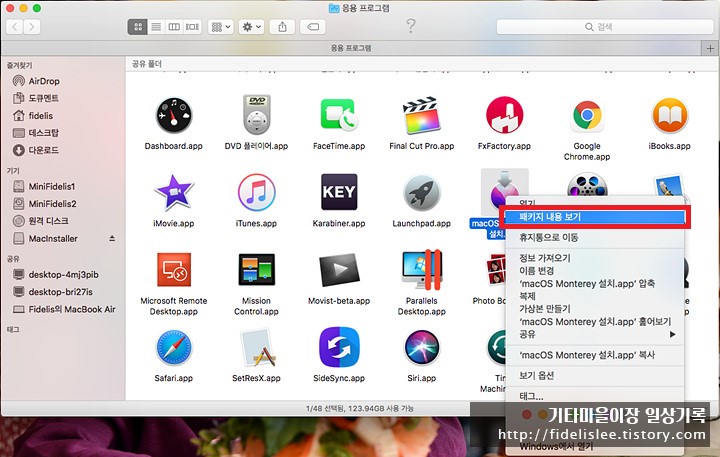
Task: Select iBooks.app icon
Action: pos(669,115)
